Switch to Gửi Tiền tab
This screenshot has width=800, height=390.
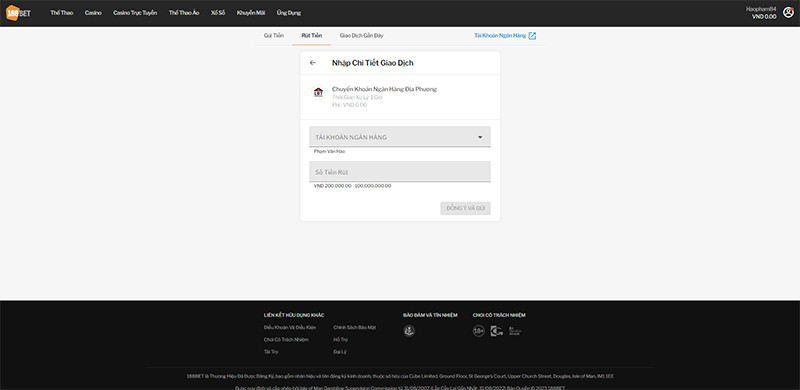tap(274, 36)
